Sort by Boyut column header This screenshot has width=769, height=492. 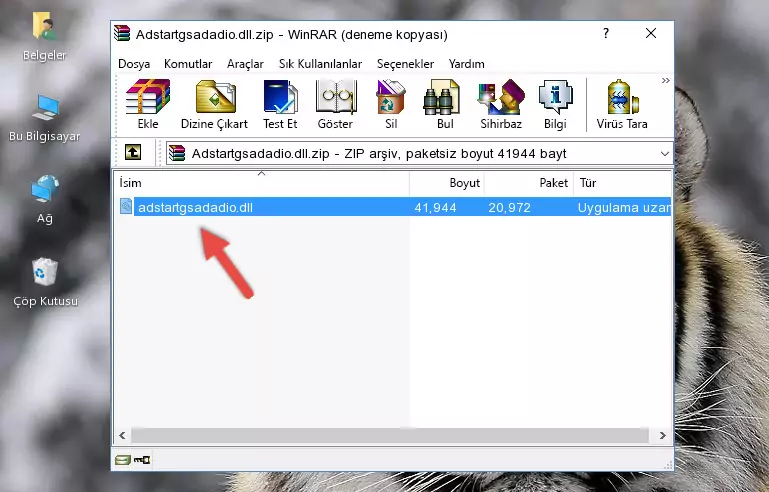[447, 183]
